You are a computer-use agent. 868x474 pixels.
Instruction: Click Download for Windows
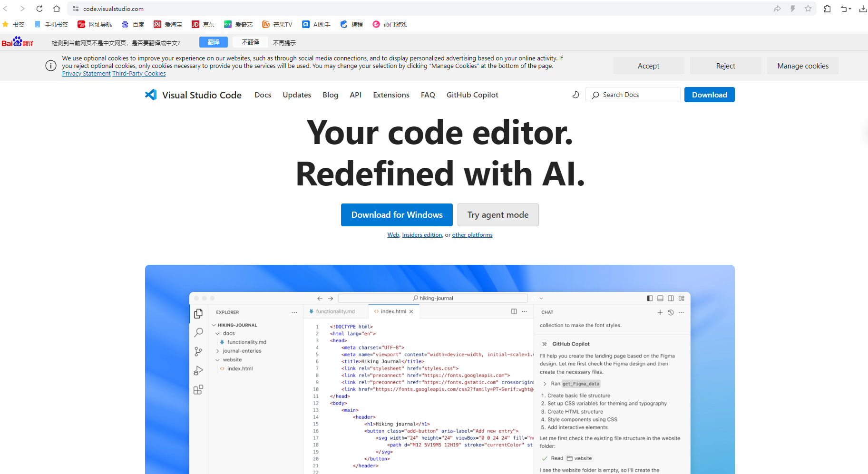397,215
